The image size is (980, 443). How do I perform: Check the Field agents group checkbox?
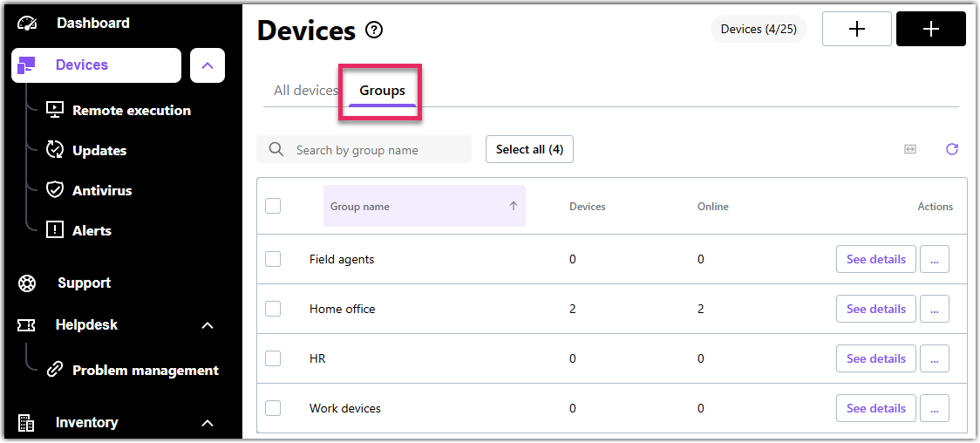[273, 259]
